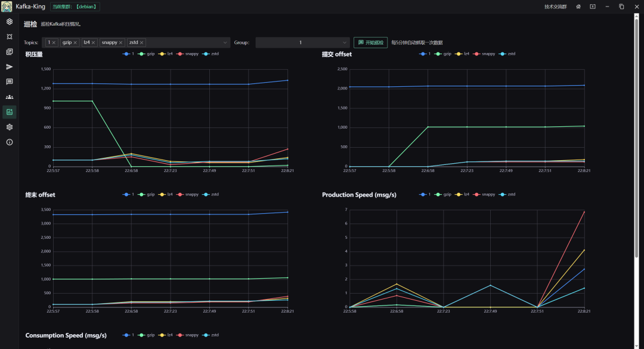Open the Group dropdown
This screenshot has height=349, width=644.
[345, 42]
